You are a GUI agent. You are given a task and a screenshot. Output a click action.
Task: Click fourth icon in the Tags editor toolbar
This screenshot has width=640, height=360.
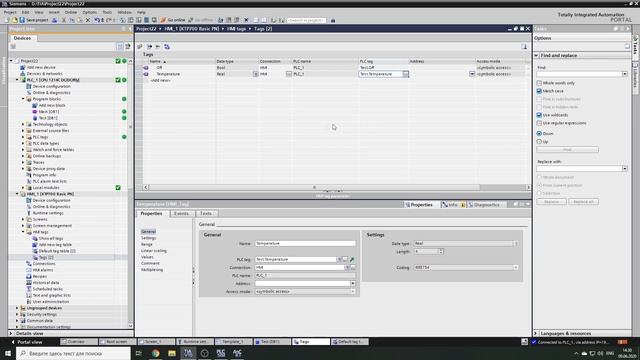click(167, 47)
